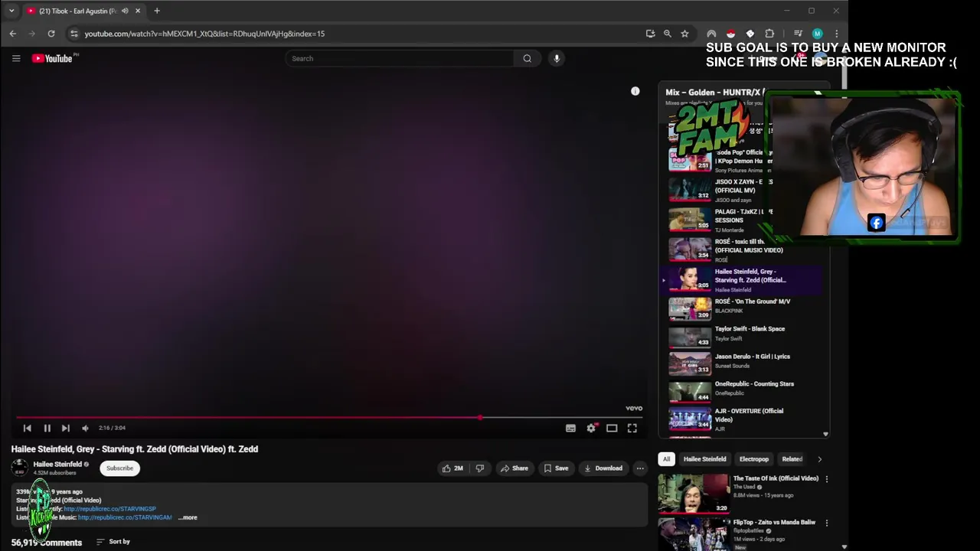
Task: Like the video (2M likes)
Action: [x=453, y=468]
